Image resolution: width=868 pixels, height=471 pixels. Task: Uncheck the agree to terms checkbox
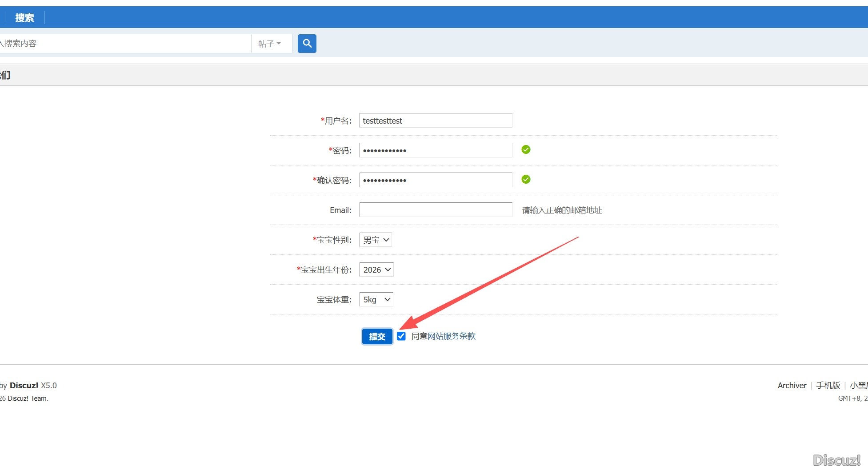click(401, 336)
